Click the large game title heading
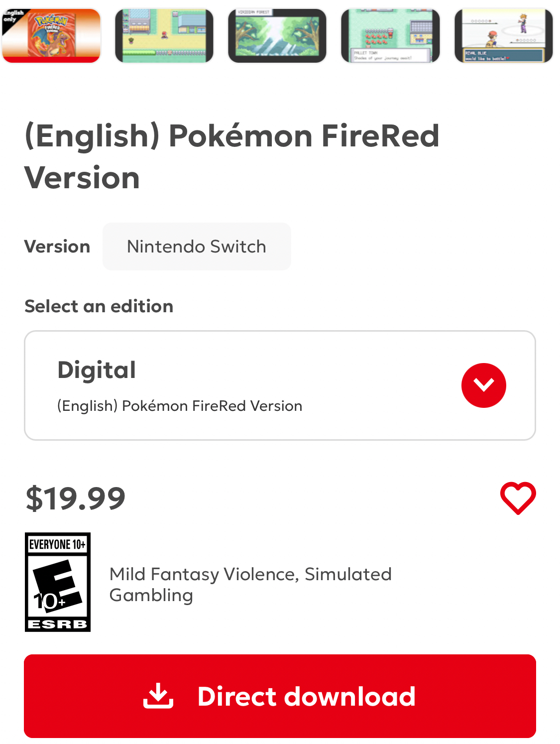 pyautogui.click(x=232, y=156)
